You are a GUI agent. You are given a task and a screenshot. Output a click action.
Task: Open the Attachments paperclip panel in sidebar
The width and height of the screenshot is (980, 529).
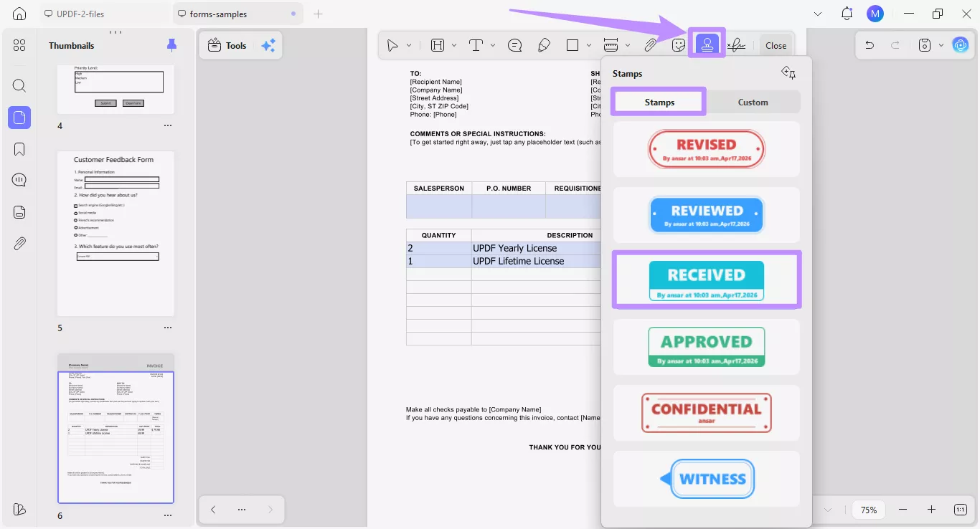[19, 244]
